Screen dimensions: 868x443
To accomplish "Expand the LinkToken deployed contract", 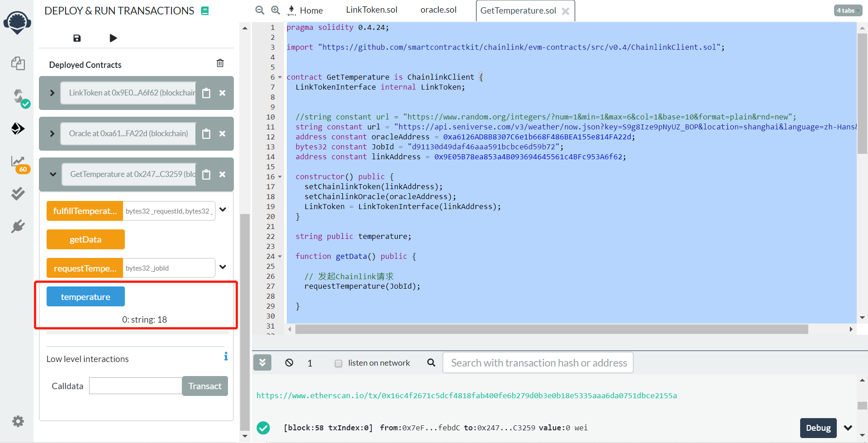I will pos(52,93).
